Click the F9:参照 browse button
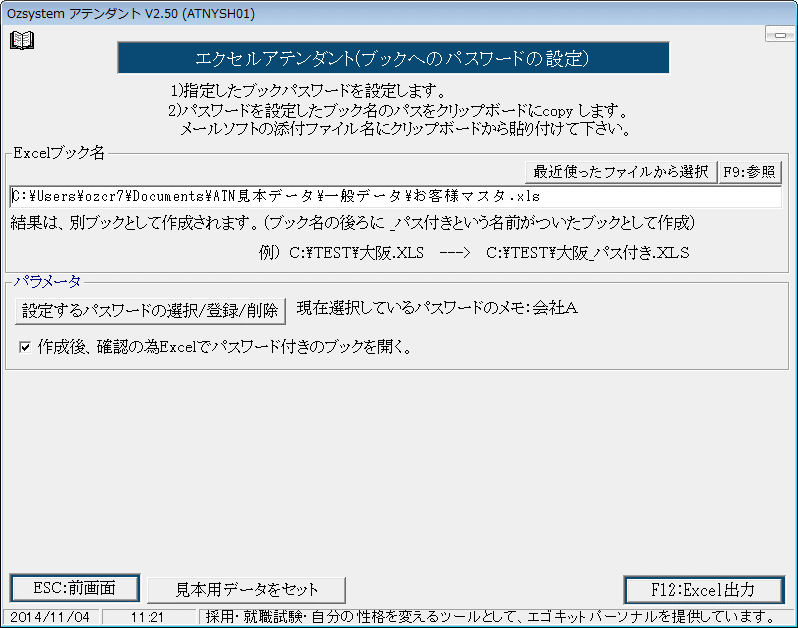 pos(749,172)
